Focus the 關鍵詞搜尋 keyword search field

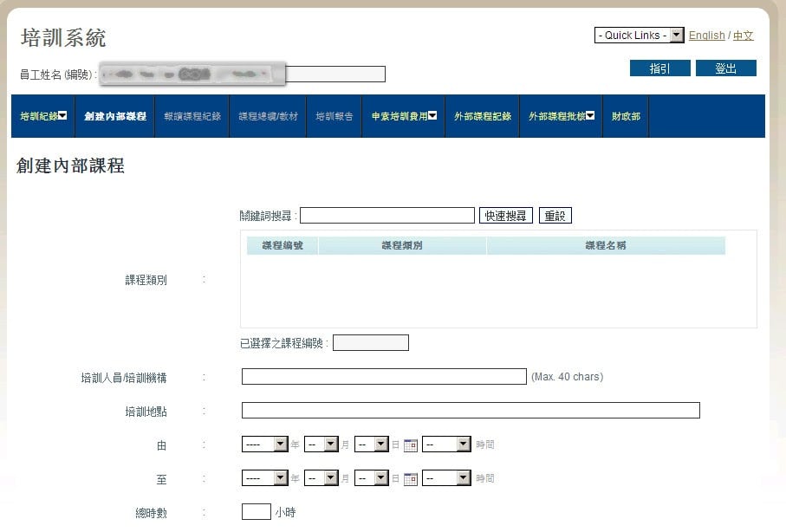[x=387, y=216]
